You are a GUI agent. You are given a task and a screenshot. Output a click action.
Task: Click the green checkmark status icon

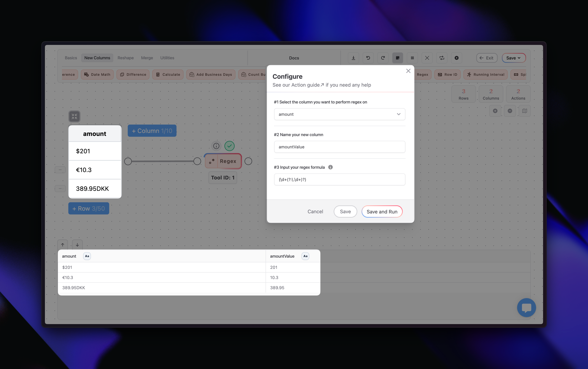pyautogui.click(x=229, y=146)
